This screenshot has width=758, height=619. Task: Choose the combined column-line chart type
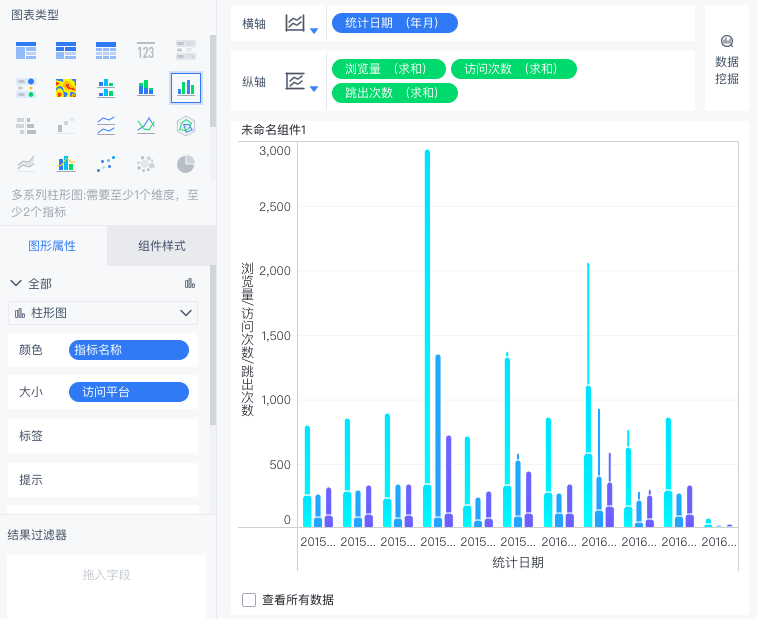pyautogui.click(x=66, y=164)
